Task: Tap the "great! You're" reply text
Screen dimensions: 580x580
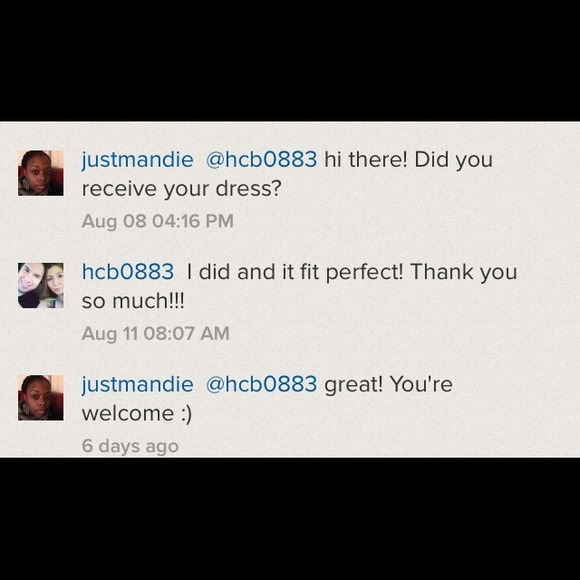Action: click(x=388, y=385)
